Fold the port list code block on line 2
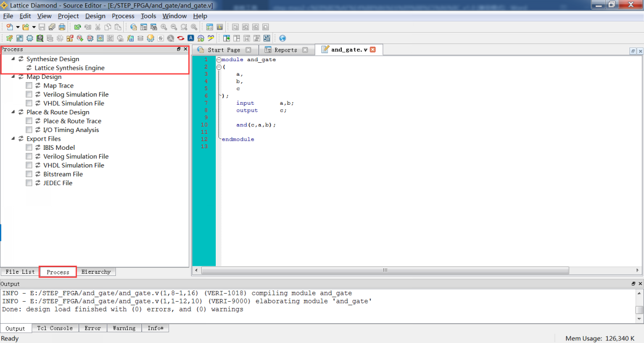This screenshot has width=644, height=343. [219, 67]
